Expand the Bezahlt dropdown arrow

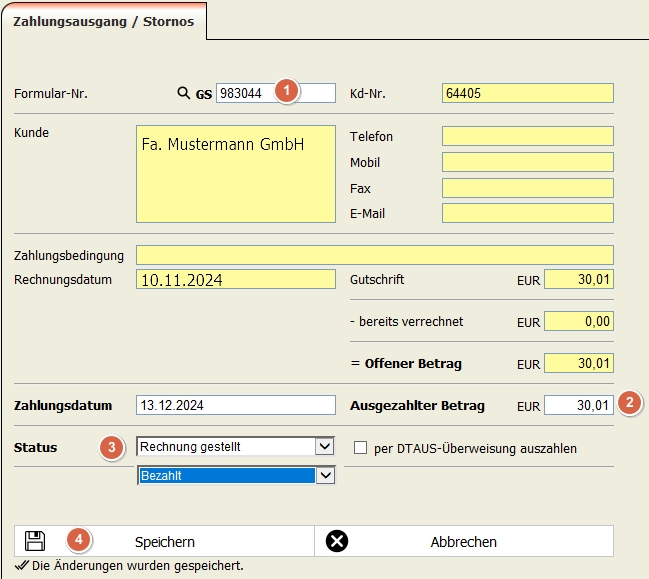325,476
